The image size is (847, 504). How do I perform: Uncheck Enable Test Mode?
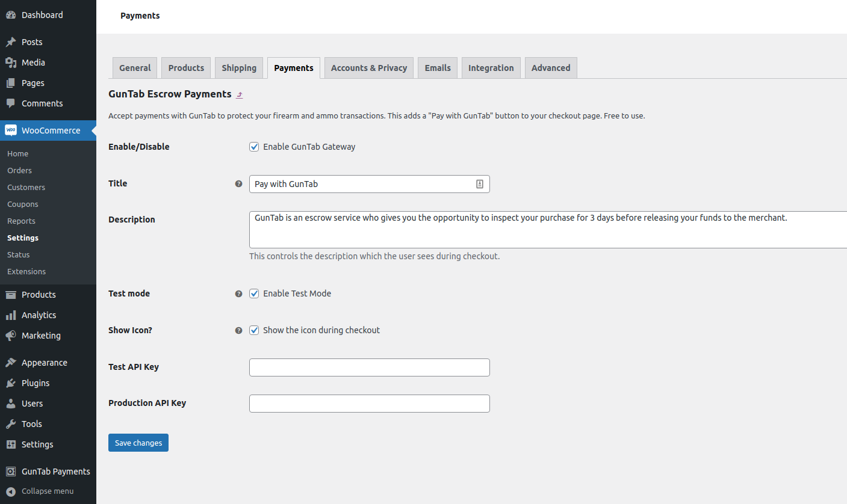point(254,293)
